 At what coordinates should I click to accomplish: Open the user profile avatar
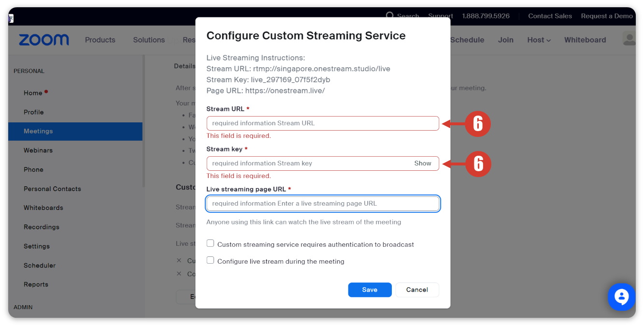pos(629,39)
